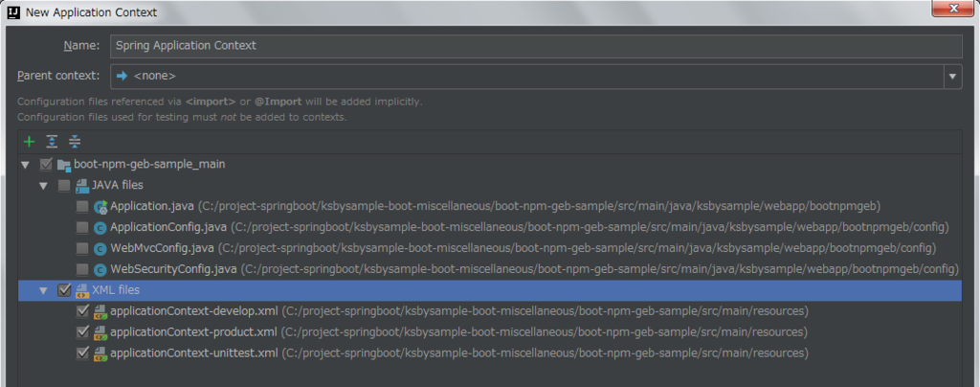Click the blue arrow icon in Parent context
The image size is (980, 387).
coord(122,77)
